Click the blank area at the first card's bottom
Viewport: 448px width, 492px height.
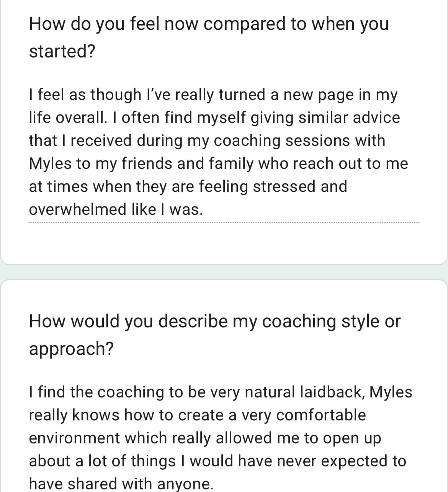point(224,245)
